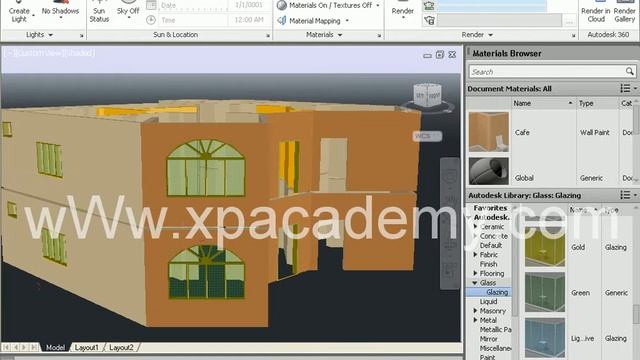Open the Render Gallery
640x360 pixels.
(625, 12)
